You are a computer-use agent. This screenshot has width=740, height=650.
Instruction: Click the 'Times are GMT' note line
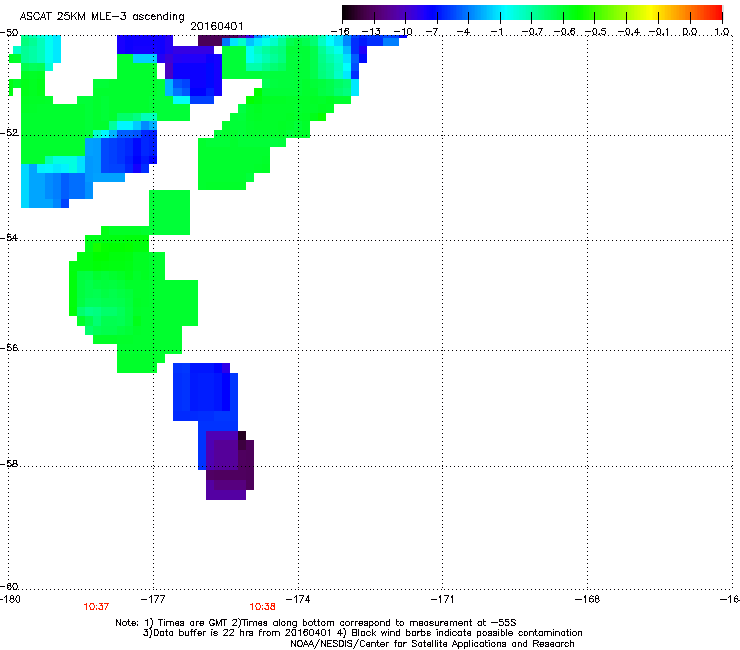coord(316,623)
